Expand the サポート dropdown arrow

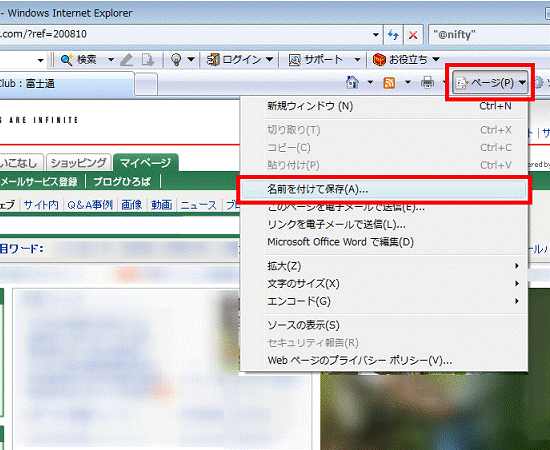click(x=357, y=60)
